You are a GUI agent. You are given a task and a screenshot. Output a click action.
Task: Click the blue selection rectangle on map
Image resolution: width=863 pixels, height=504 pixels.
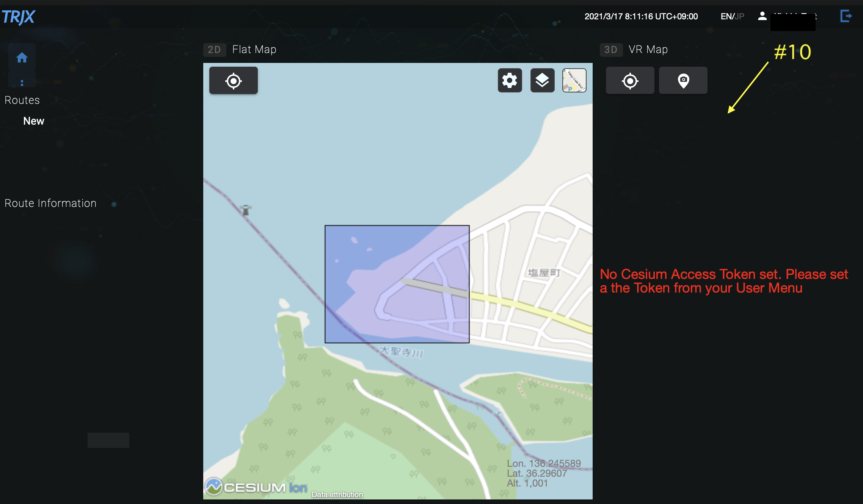coord(397,284)
